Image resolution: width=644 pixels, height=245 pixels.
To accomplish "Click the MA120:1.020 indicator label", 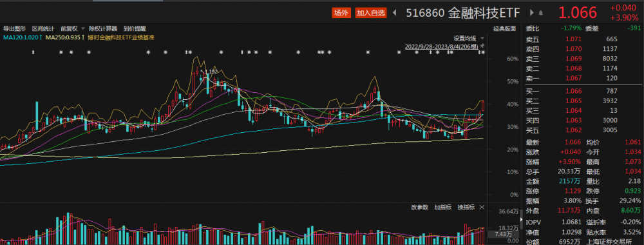I will pyautogui.click(x=23, y=37).
